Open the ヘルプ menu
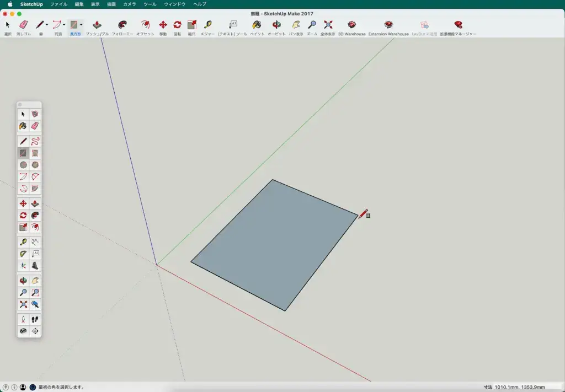This screenshot has height=392, width=565. tap(200, 4)
